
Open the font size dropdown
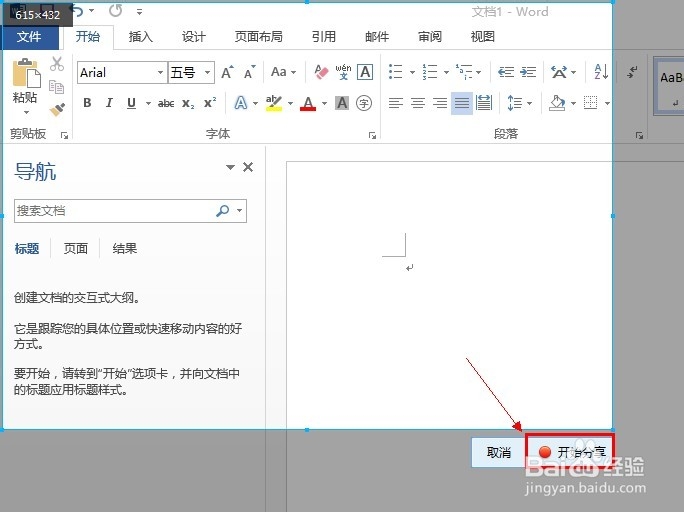[208, 72]
